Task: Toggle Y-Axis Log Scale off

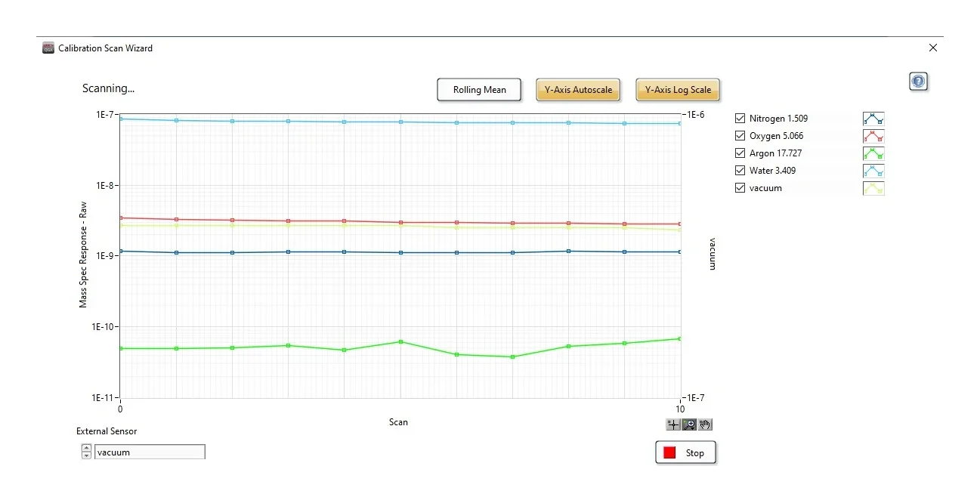Action: pyautogui.click(x=678, y=90)
